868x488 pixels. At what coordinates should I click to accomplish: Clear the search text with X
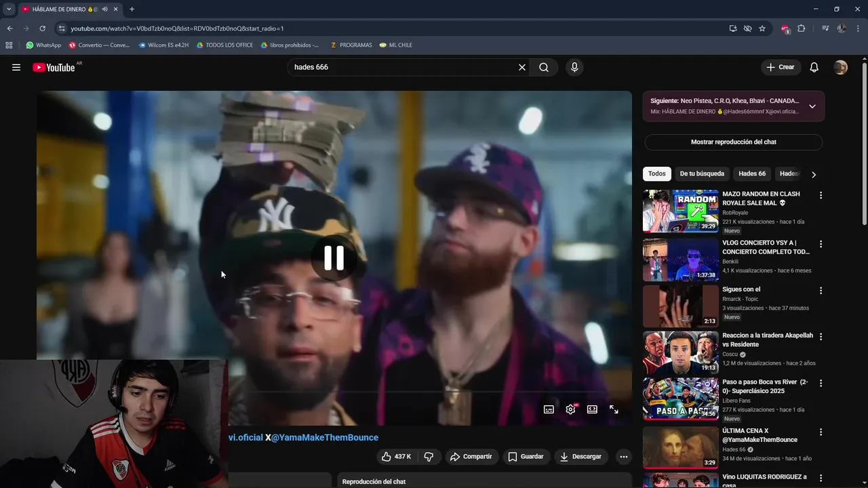click(x=522, y=67)
